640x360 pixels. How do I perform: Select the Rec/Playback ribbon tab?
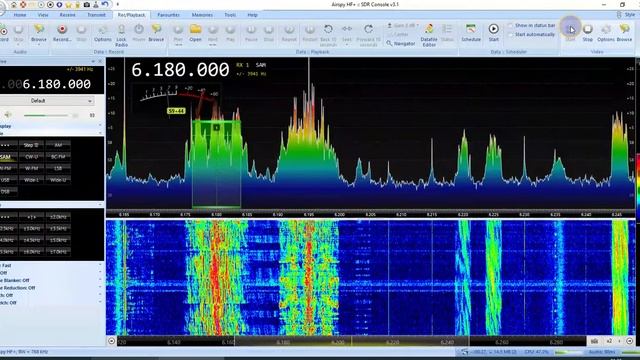coord(131,15)
